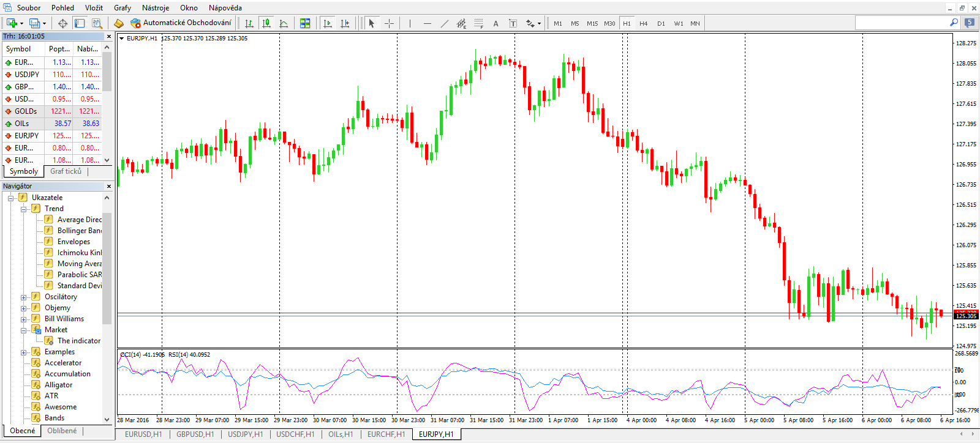
Task: Switch to M15 timeframe
Action: 592,23
